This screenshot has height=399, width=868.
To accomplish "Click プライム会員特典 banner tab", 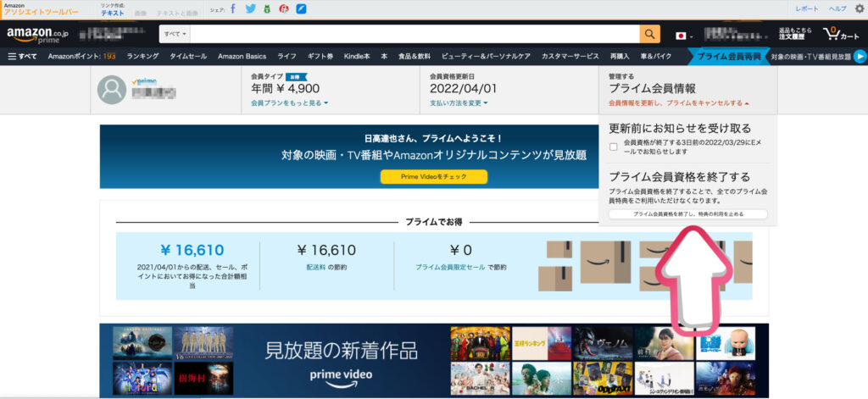I will point(728,56).
